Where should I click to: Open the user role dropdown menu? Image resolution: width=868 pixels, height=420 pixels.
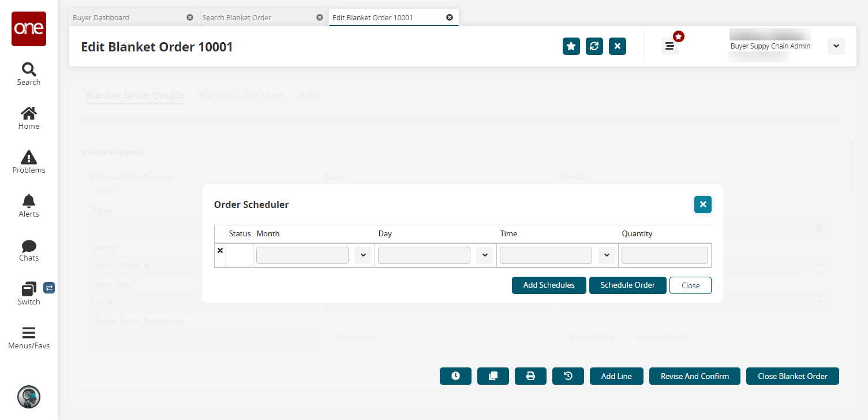[x=836, y=46]
